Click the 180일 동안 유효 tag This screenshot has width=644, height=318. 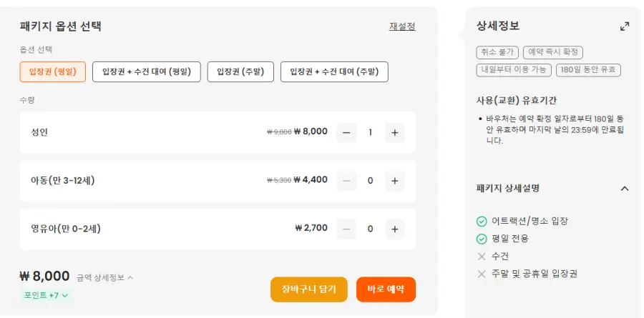point(588,70)
